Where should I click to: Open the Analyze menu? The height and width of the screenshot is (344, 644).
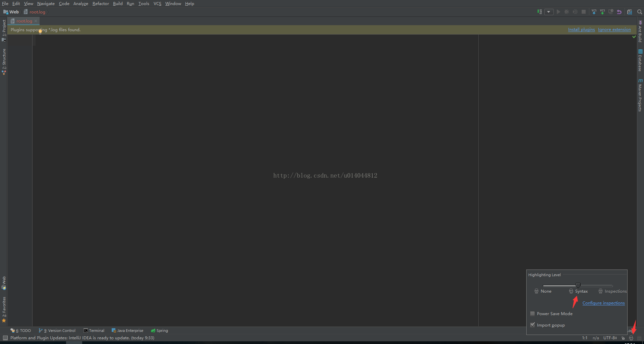pos(81,4)
